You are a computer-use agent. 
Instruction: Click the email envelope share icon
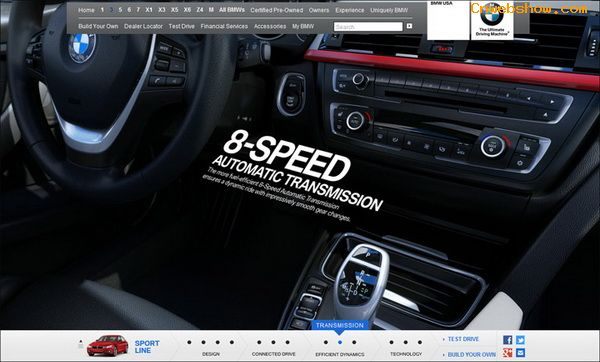520,352
